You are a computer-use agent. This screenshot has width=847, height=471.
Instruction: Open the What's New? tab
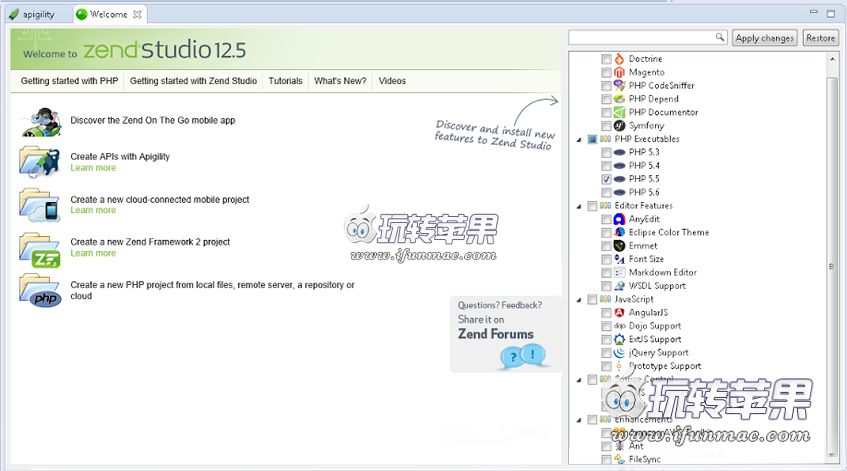pyautogui.click(x=340, y=81)
